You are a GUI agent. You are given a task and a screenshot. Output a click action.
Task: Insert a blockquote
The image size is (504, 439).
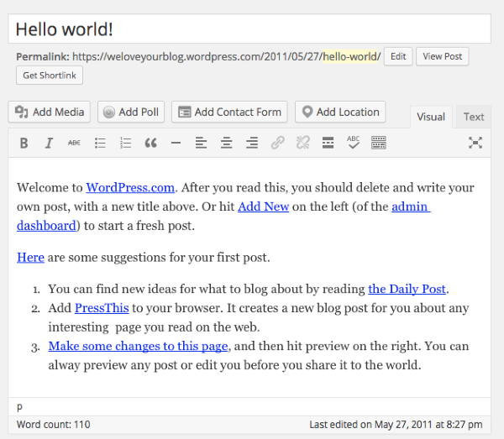[151, 144]
